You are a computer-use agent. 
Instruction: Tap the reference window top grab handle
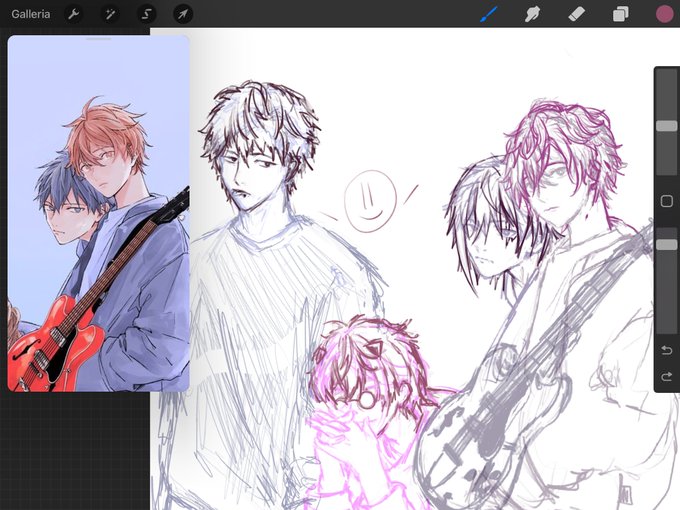[98, 39]
